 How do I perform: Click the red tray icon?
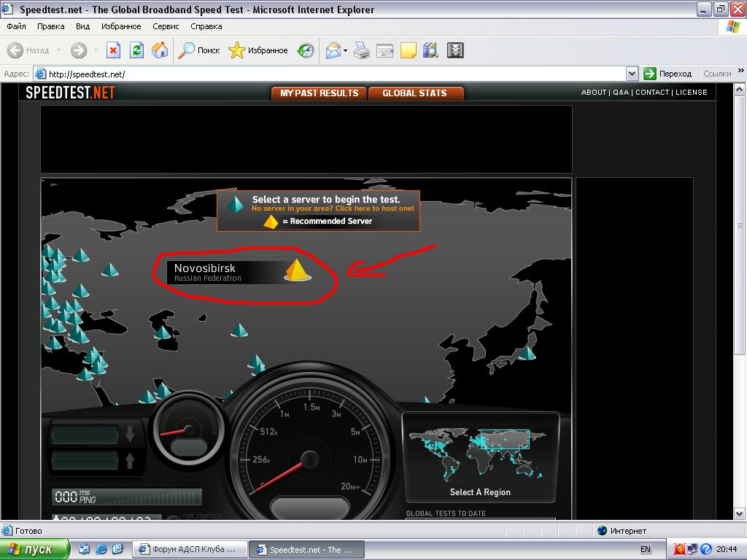pos(679,550)
